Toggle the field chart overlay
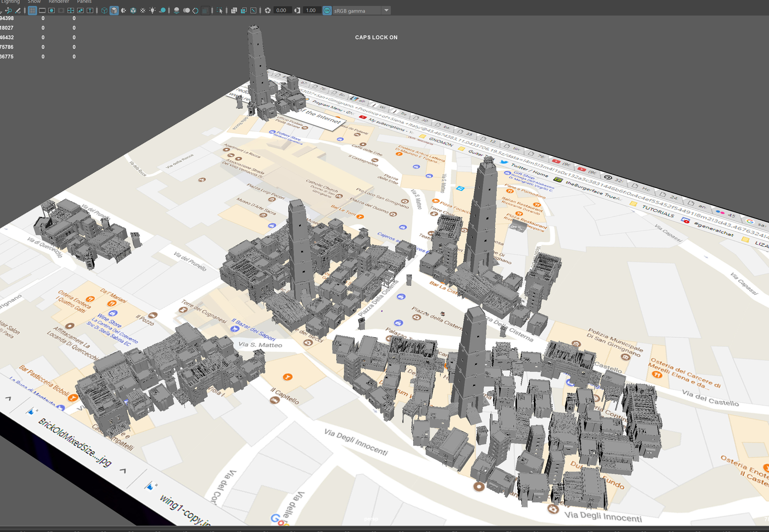Viewport: 769px width, 532px height. coord(71,11)
